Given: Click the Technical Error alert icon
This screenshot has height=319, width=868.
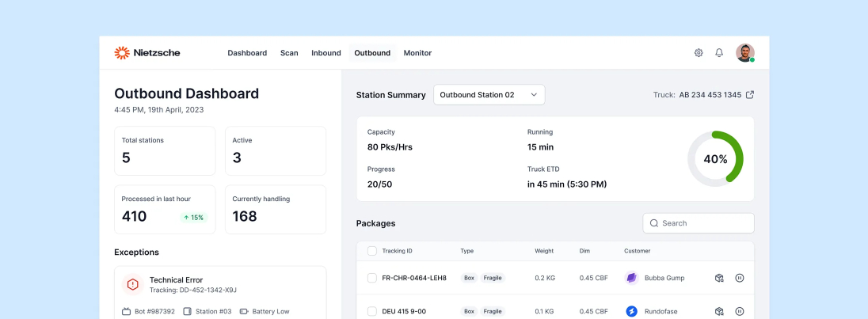Looking at the screenshot, I should tap(132, 284).
